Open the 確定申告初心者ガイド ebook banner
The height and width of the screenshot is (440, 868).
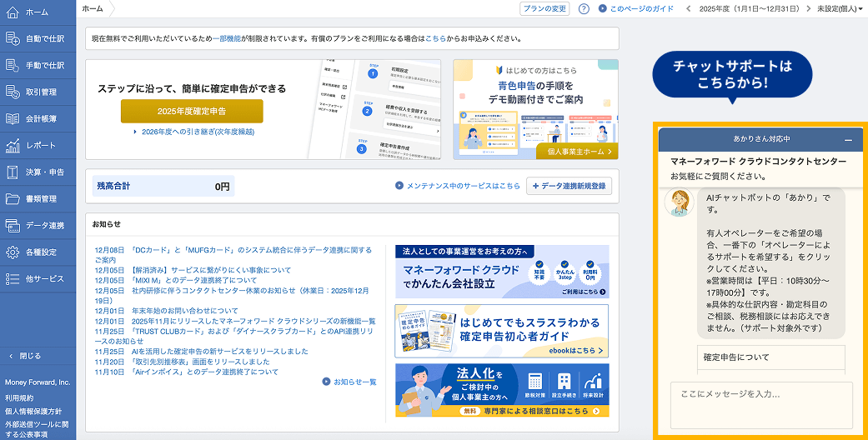[502, 331]
